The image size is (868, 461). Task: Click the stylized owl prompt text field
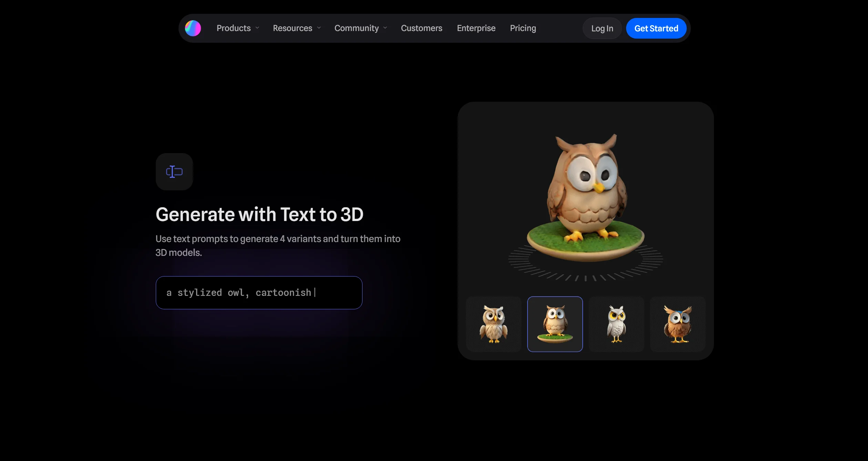259,292
